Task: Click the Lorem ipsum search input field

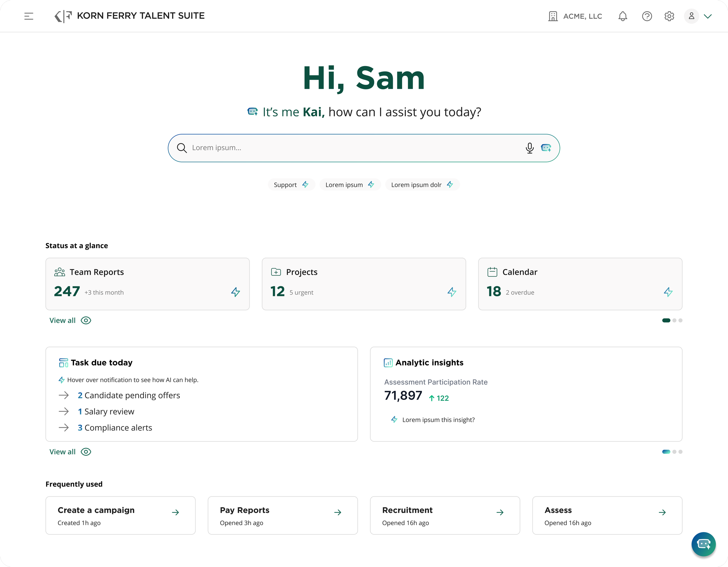Action: click(333, 148)
